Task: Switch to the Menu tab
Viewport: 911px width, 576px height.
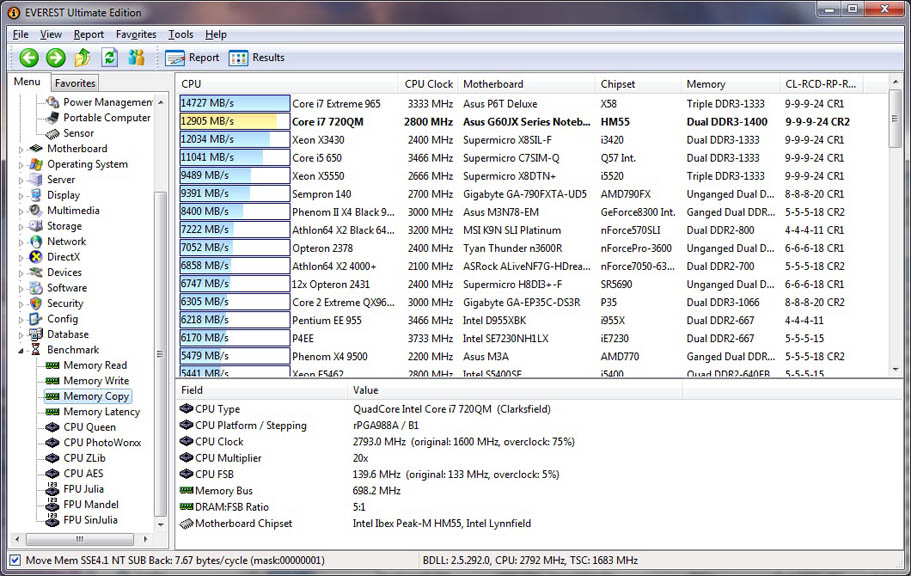Action: click(x=27, y=82)
